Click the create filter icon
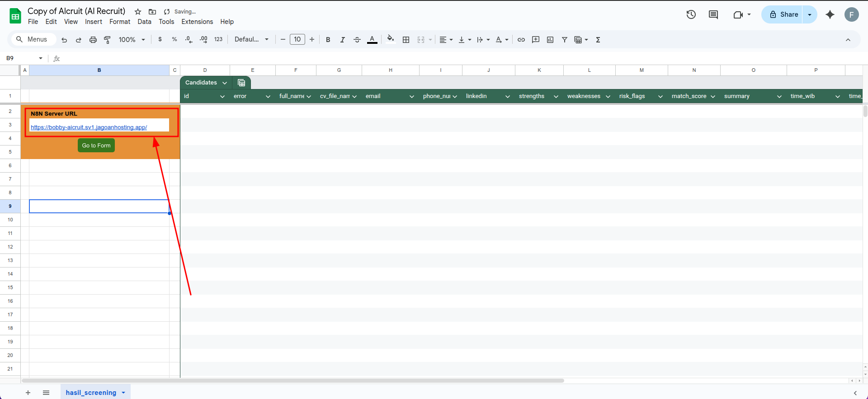The width and height of the screenshot is (868, 399). pos(565,40)
